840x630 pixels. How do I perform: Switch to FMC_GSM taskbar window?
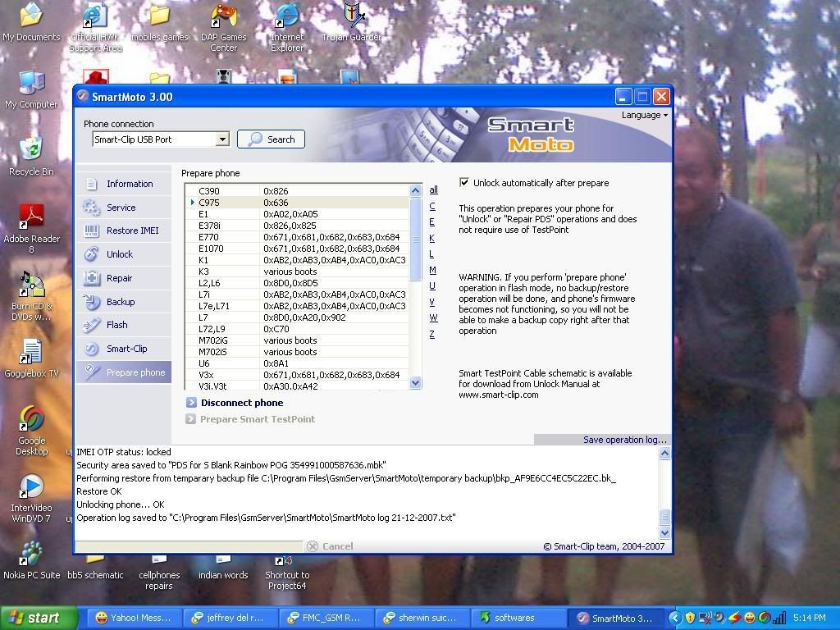coord(326,619)
